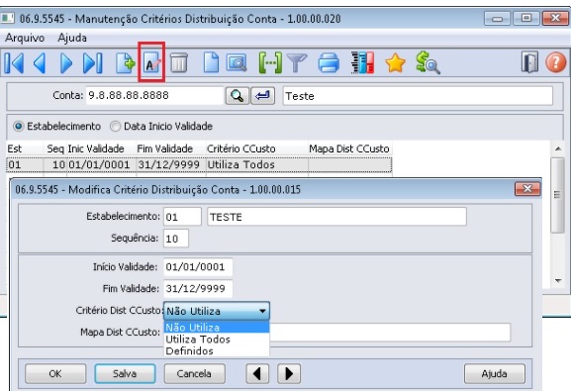Click the blank page copy icon
This screenshot has width=571, height=392.
coord(211,63)
